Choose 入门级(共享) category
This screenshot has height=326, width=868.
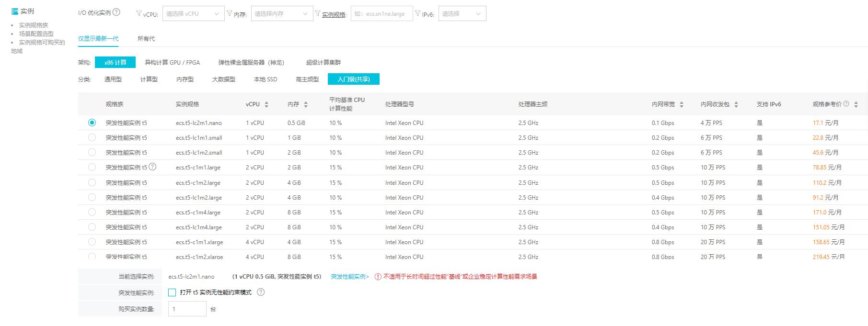click(x=354, y=79)
